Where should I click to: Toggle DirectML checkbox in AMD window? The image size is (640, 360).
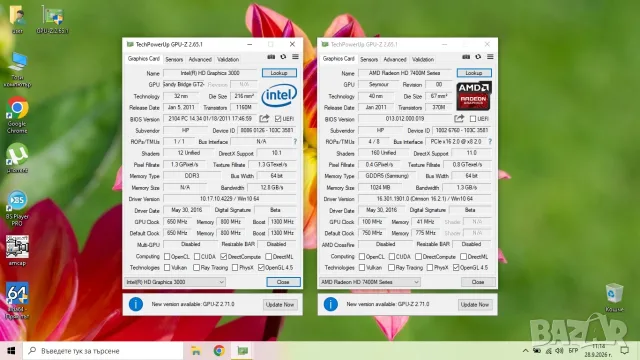click(x=463, y=257)
